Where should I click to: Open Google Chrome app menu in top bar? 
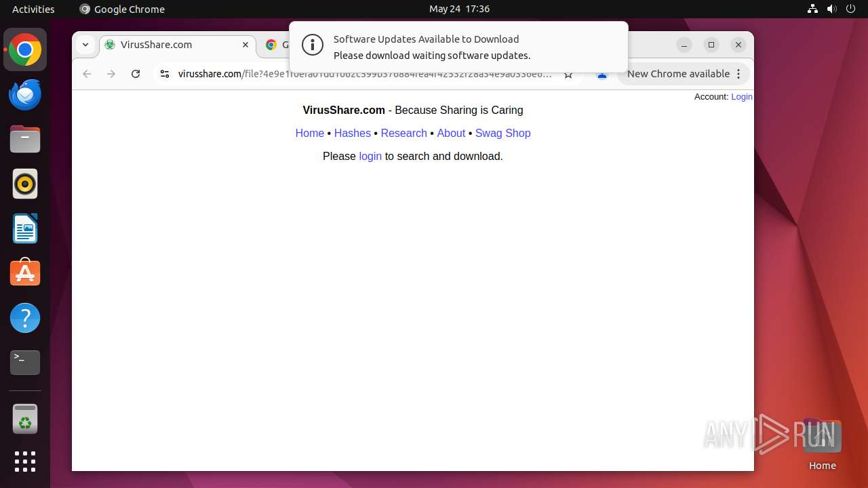pyautogui.click(x=122, y=9)
